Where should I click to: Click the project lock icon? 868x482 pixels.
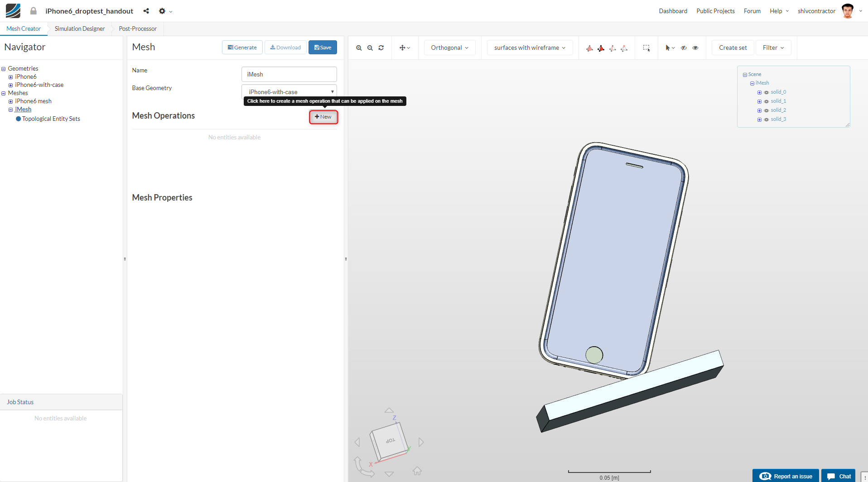[x=34, y=11]
